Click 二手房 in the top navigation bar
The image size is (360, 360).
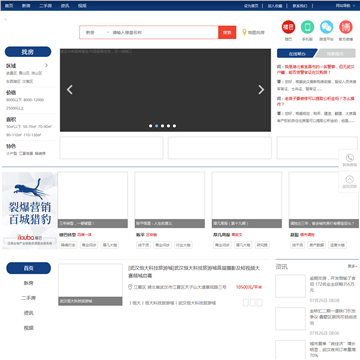45,6
